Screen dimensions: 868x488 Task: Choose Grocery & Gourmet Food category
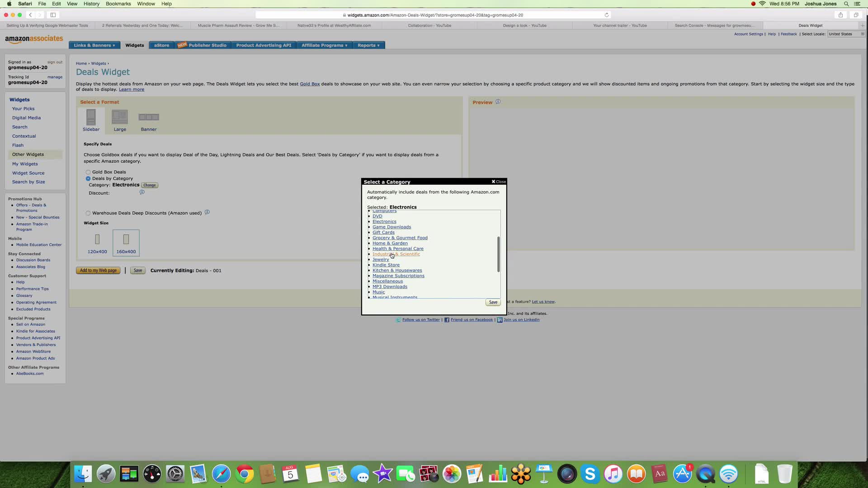(x=400, y=238)
